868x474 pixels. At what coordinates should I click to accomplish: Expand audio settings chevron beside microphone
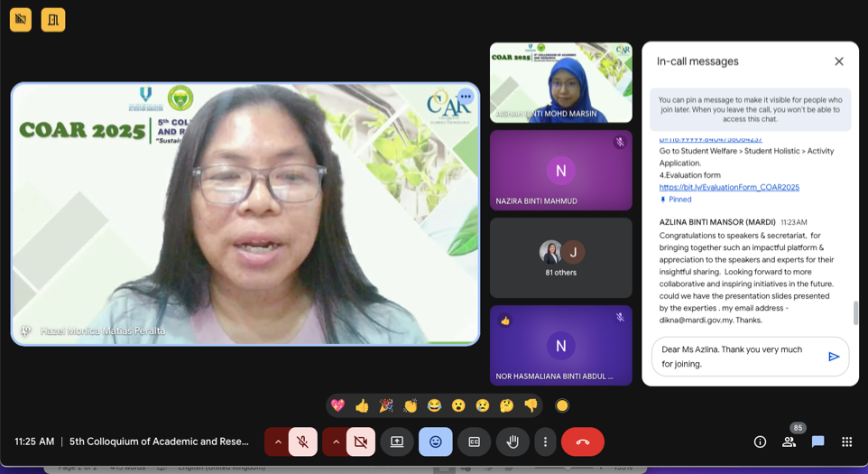point(278,441)
